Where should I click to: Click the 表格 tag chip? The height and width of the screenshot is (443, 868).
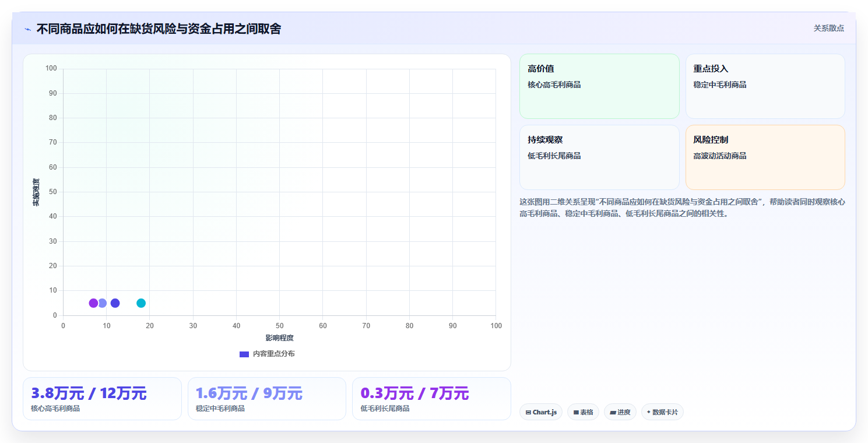tap(583, 412)
